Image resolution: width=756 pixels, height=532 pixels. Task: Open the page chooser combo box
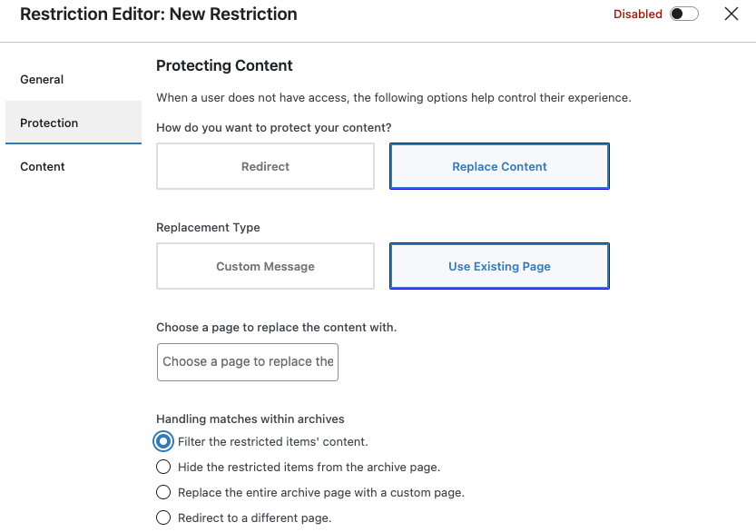pos(248,361)
